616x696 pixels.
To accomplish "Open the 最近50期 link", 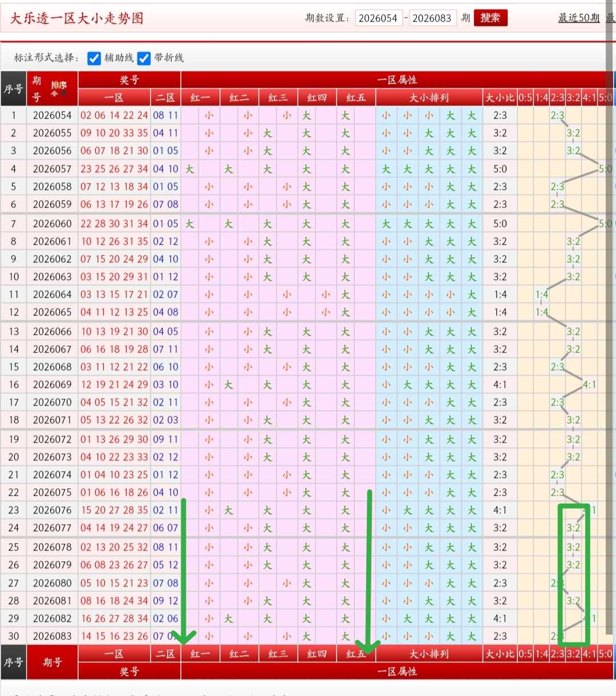I will [x=578, y=18].
